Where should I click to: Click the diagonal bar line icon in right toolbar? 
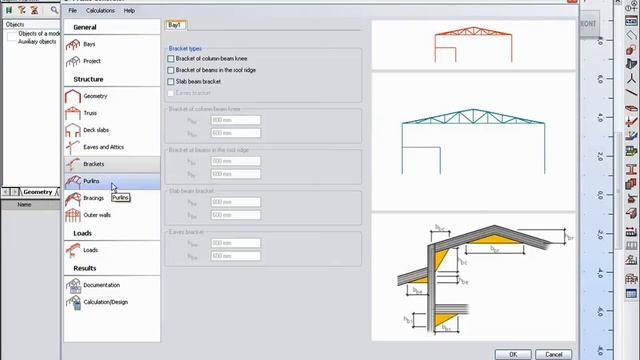pos(631,93)
